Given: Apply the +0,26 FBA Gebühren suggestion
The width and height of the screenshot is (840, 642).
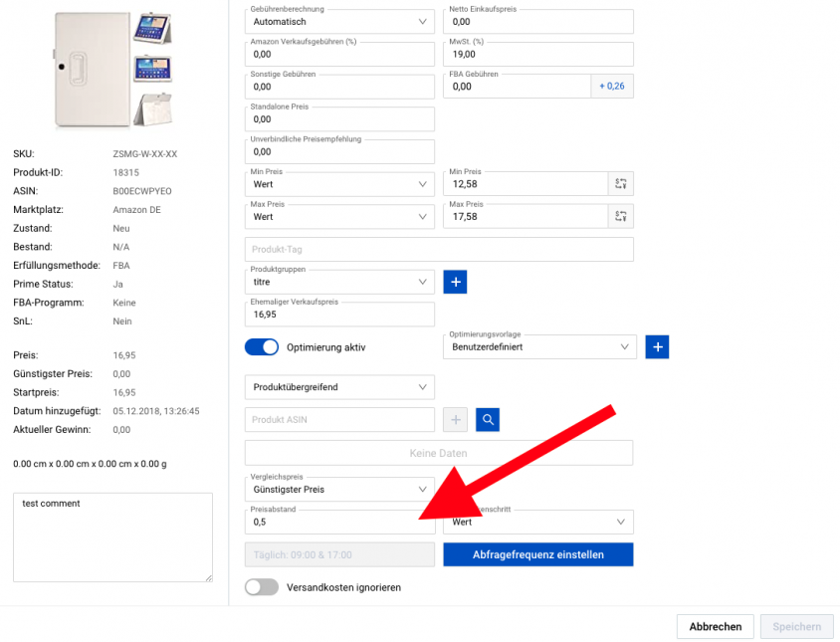Looking at the screenshot, I should click(612, 86).
